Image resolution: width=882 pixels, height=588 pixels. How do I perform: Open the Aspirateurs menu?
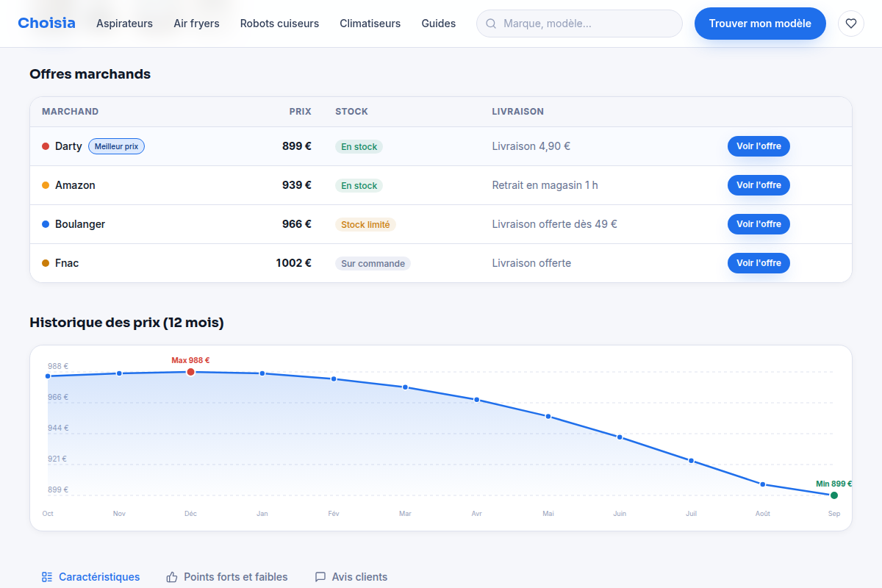pyautogui.click(x=124, y=24)
